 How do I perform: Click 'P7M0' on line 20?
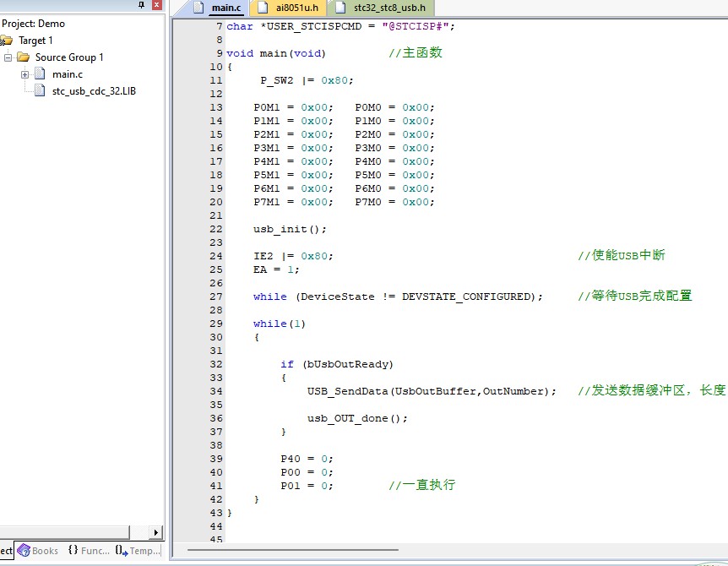[x=368, y=202]
